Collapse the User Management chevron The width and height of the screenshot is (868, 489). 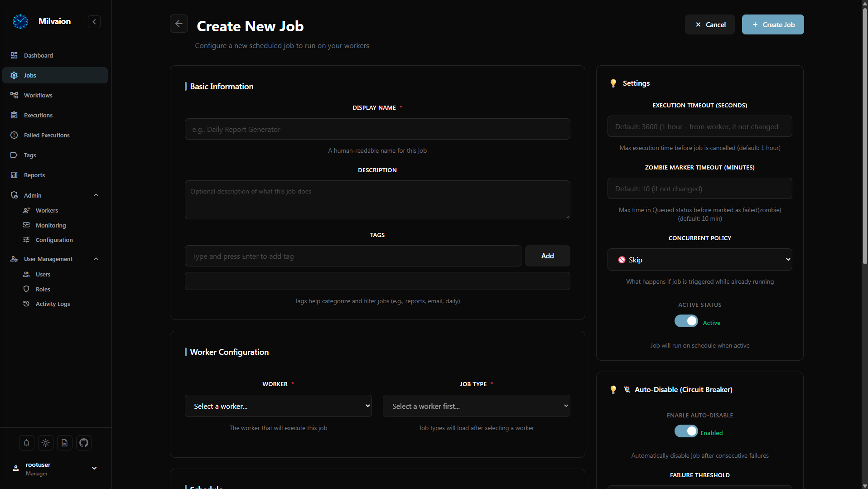tap(96, 259)
